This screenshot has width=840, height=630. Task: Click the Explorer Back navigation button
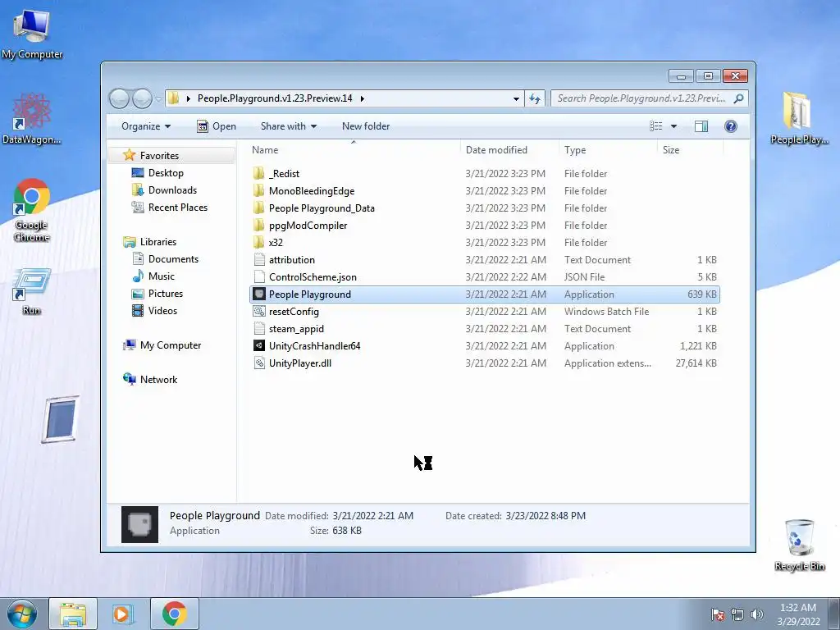tap(119, 98)
